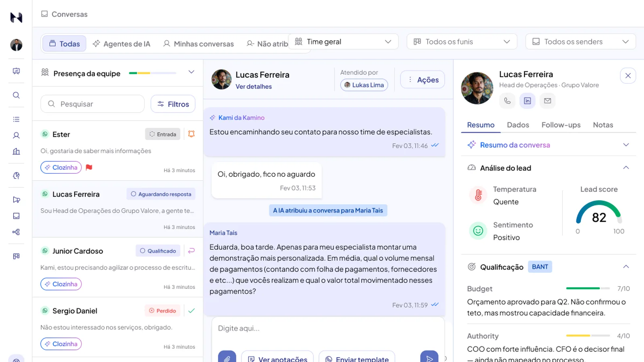Viewport: 644px width, 362px height.
Task: Switch to the Dados tab
Action: tap(518, 125)
